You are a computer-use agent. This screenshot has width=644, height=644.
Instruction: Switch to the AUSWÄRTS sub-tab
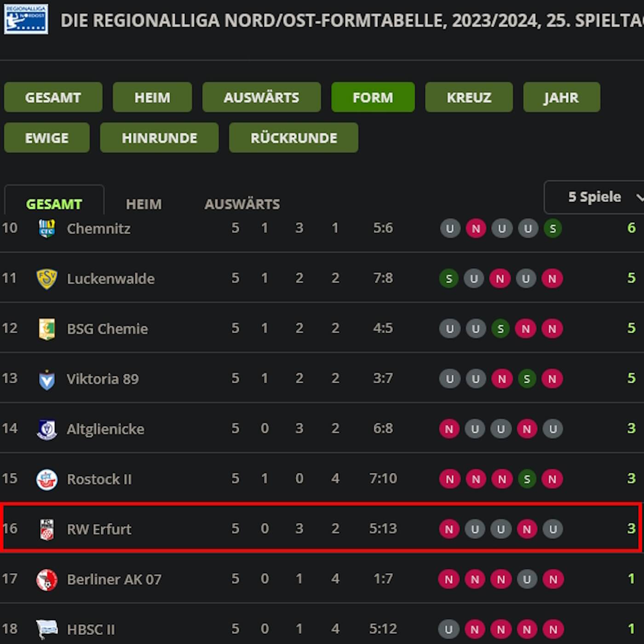pos(242,204)
